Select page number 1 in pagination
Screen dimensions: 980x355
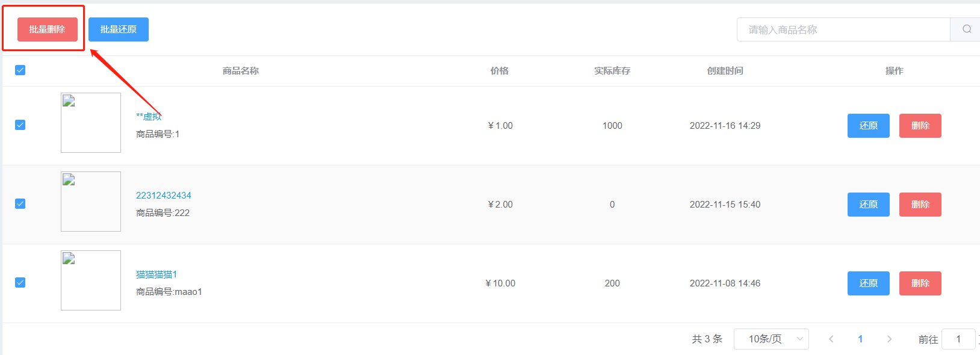tap(860, 339)
